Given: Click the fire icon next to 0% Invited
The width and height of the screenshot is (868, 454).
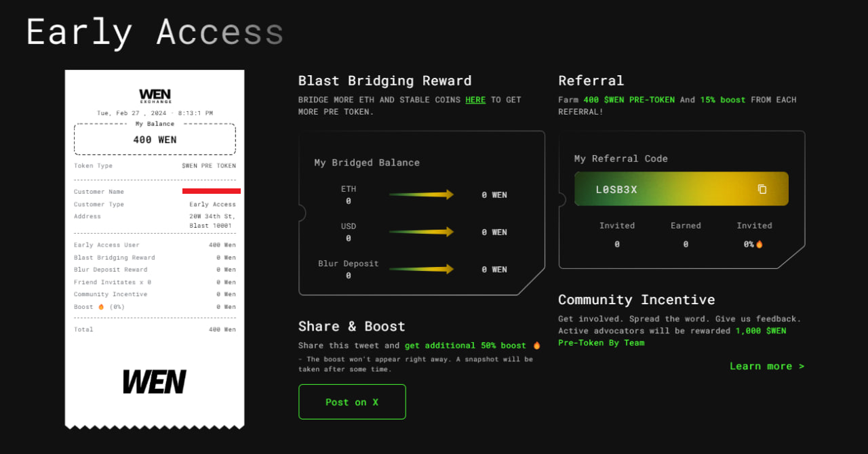Looking at the screenshot, I should (759, 244).
